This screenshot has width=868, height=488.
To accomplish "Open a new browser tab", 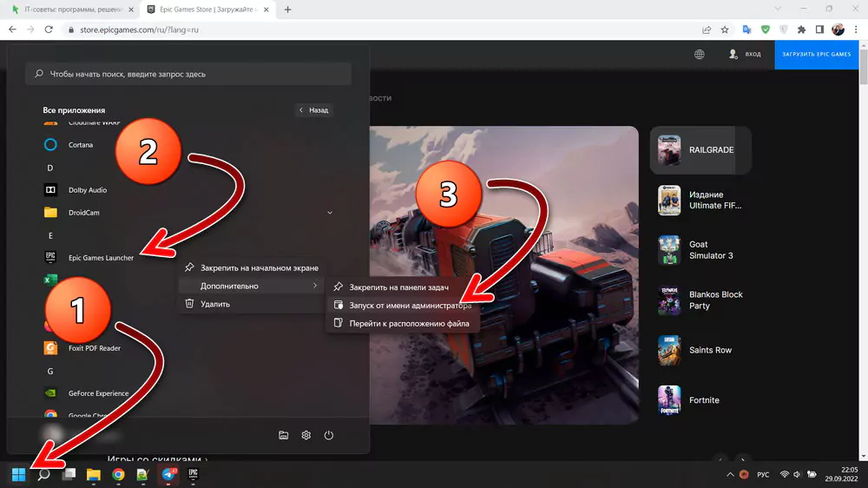I will point(288,10).
